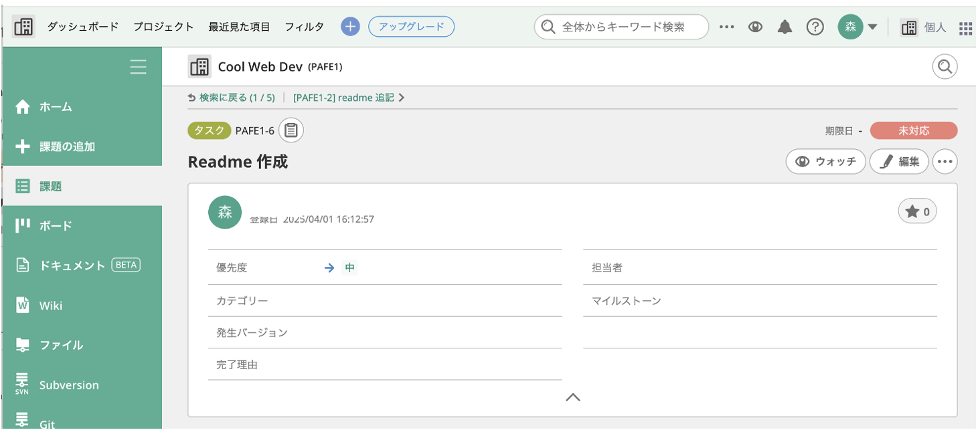980x436 pixels.
Task: Open ファイル in the sidebar
Action: (x=82, y=345)
